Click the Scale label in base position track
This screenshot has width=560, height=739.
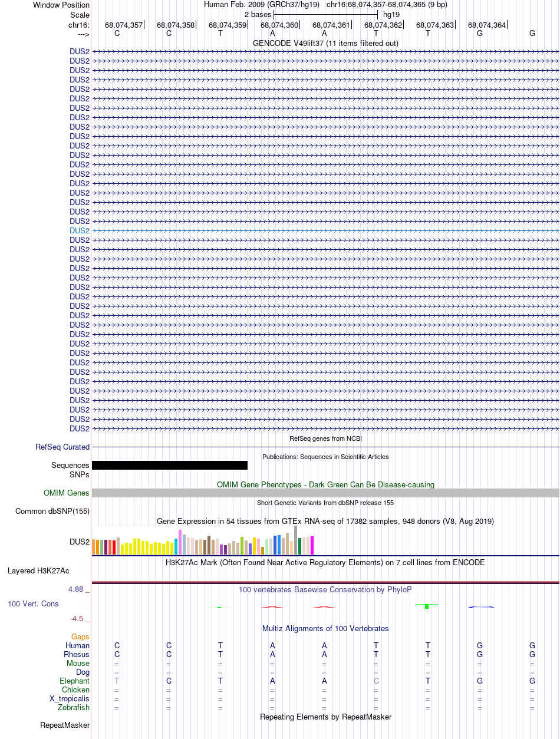click(x=80, y=15)
